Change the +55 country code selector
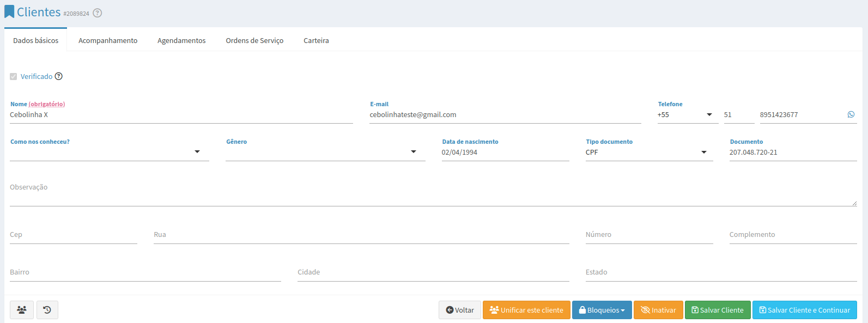Viewport: 868px width, 323px height. [x=688, y=114]
